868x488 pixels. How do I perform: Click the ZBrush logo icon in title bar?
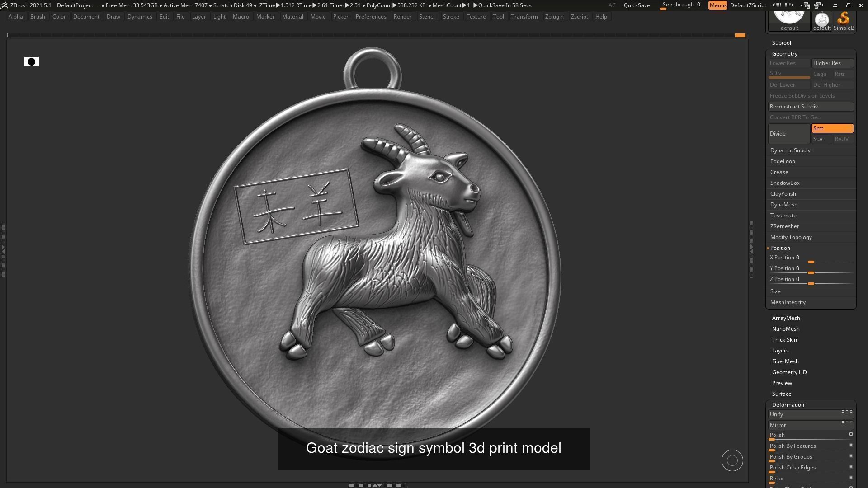(4, 5)
